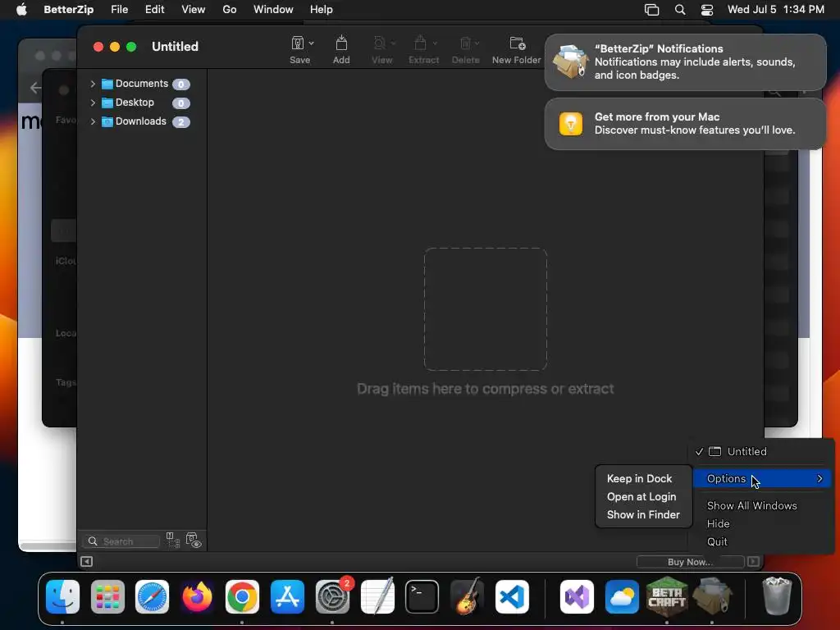The height and width of the screenshot is (630, 840).
Task: Open System Settings from the Dock
Action: pyautogui.click(x=332, y=596)
